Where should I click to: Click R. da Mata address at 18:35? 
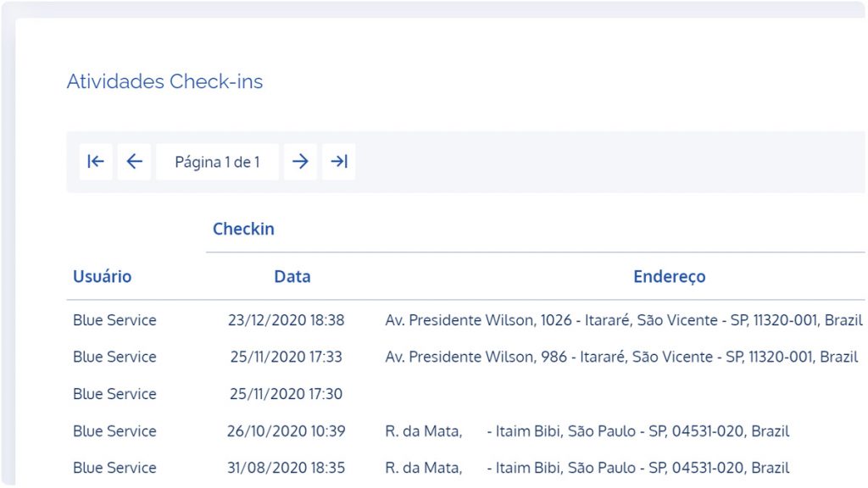point(587,468)
